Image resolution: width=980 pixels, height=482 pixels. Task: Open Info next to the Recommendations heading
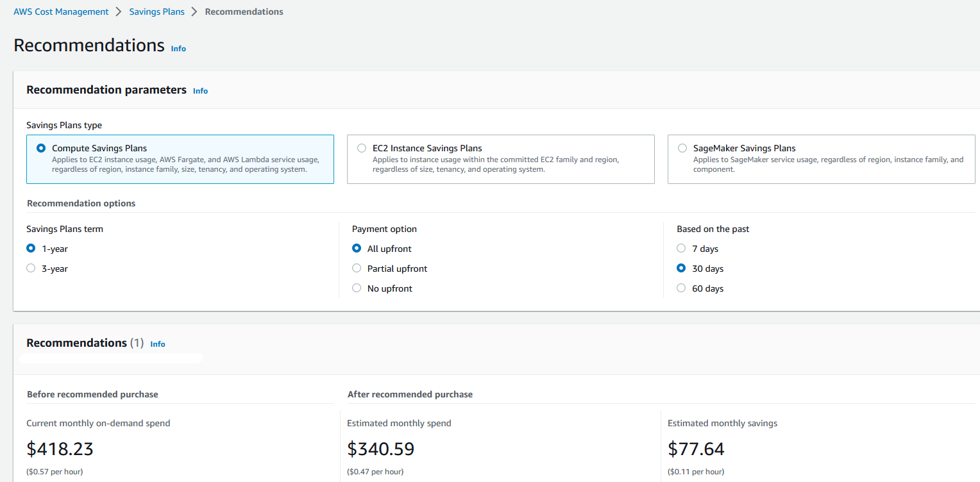pos(178,48)
